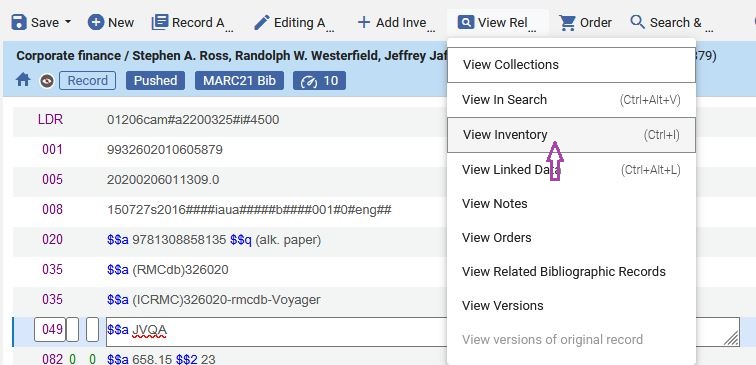This screenshot has width=756, height=365.
Task: Click the MARC21 Bib badge
Action: pyautogui.click(x=239, y=81)
